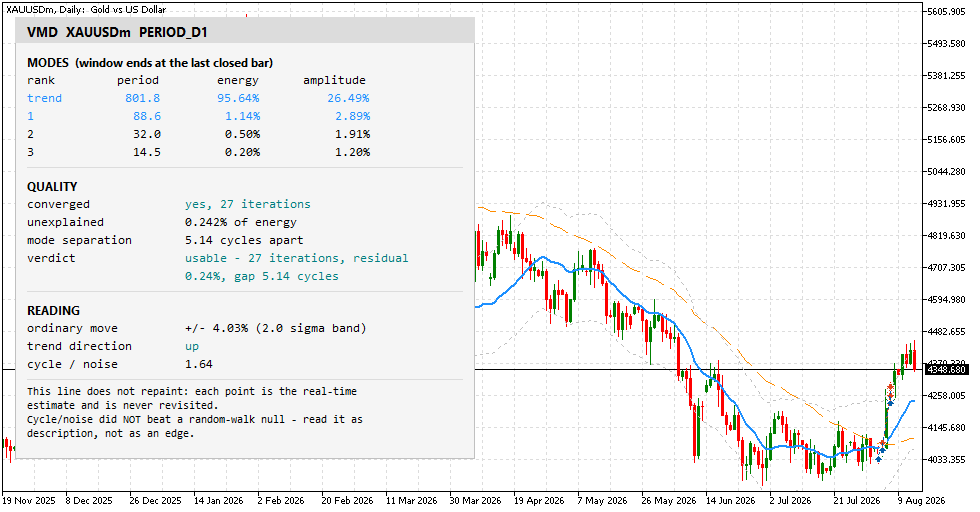This screenshot has width=980, height=512.
Task: Select the lowest blue up-arrow trade marker
Action: (x=879, y=459)
